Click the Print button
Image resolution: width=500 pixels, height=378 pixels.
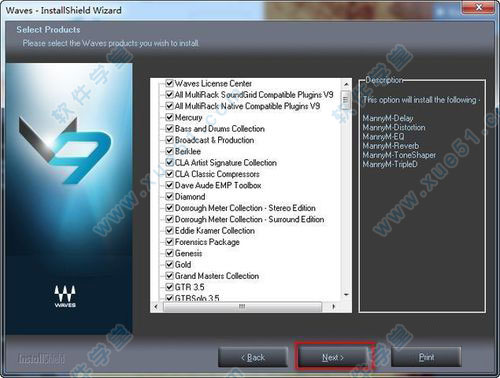[x=426, y=357]
